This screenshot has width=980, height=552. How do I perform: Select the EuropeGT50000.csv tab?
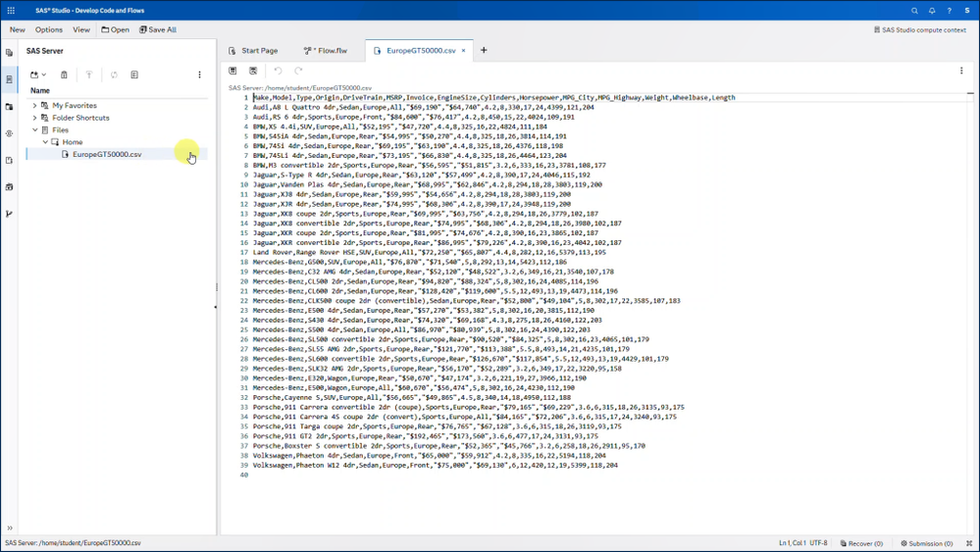coord(421,51)
